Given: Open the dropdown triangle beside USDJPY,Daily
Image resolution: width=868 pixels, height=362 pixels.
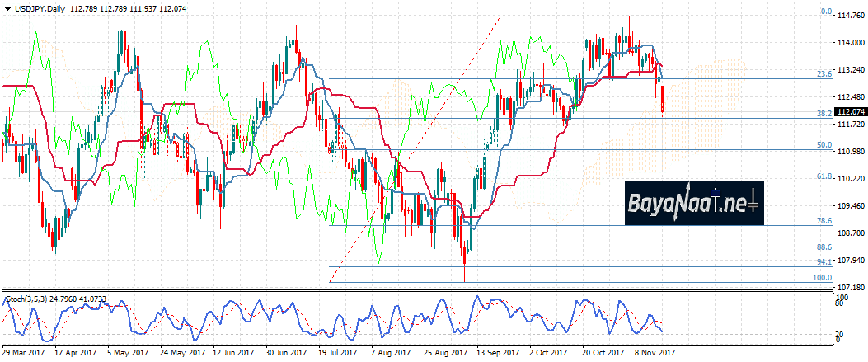Looking at the screenshot, I should point(6,9).
